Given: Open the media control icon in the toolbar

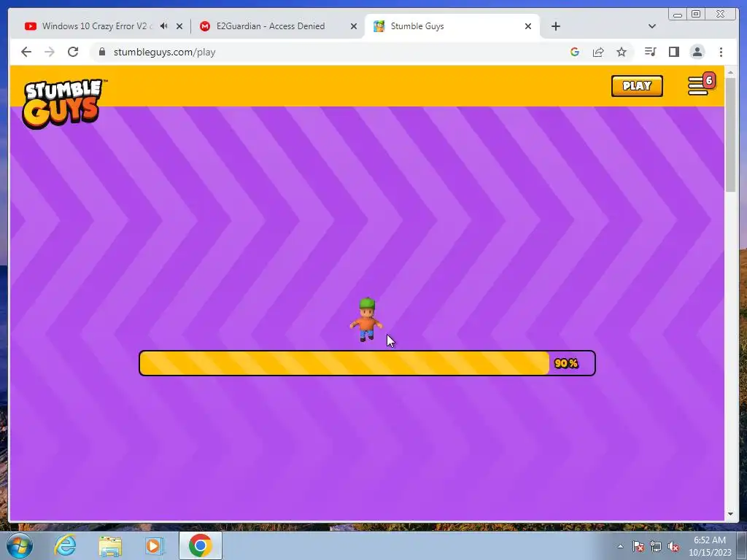Looking at the screenshot, I should coord(650,52).
